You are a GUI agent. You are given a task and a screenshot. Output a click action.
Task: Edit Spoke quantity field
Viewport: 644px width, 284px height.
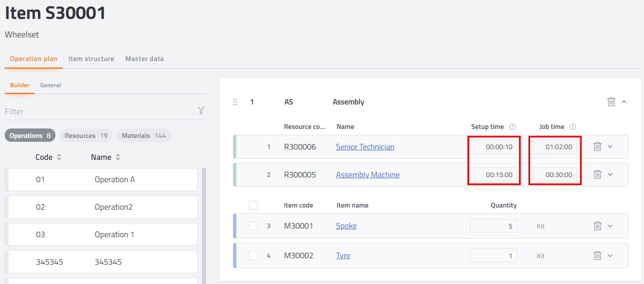[493, 226]
